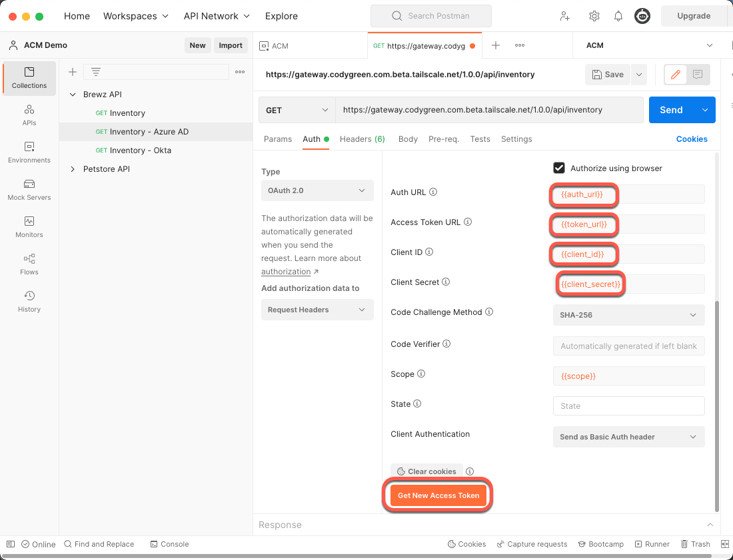Click the State input field
Viewport: 733px width, 560px height.
click(x=628, y=406)
